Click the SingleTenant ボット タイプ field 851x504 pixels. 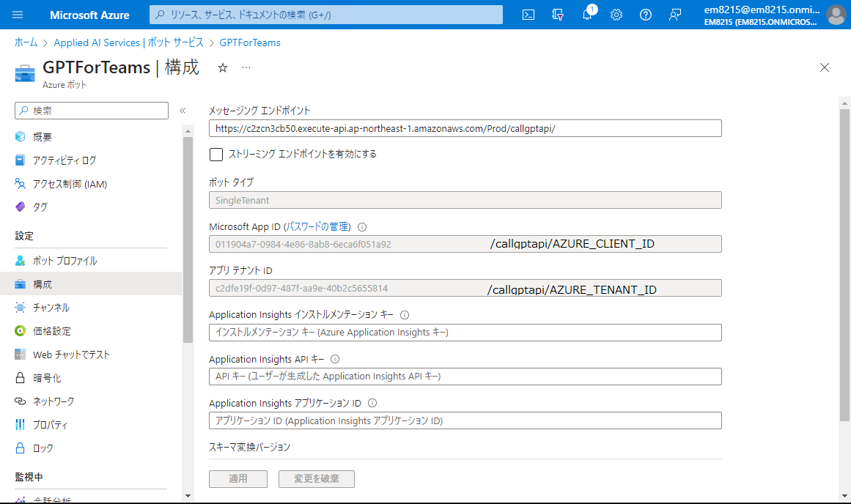click(x=465, y=200)
